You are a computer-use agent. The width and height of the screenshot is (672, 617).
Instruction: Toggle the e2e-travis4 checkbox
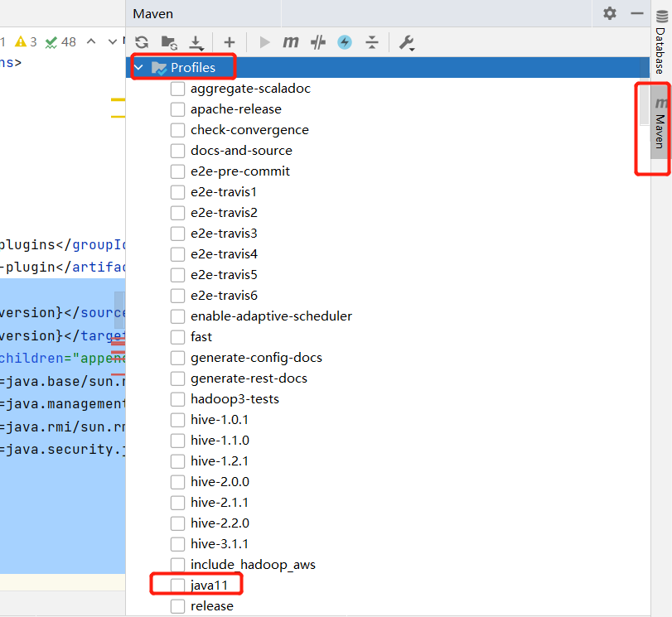point(177,254)
